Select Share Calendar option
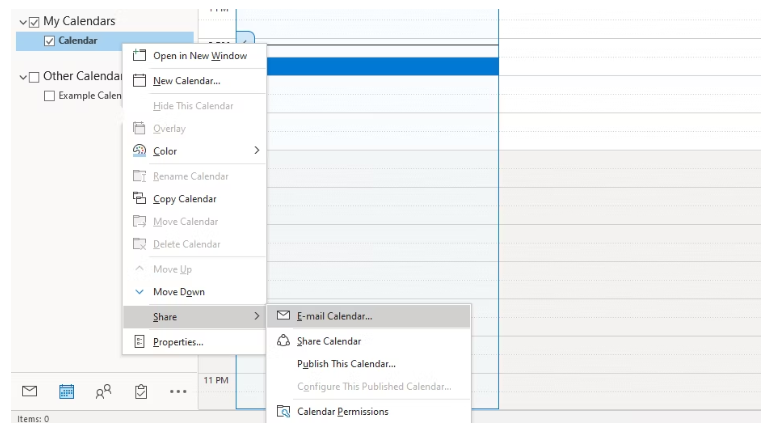Image resolution: width=769 pixels, height=428 pixels. (x=368, y=341)
